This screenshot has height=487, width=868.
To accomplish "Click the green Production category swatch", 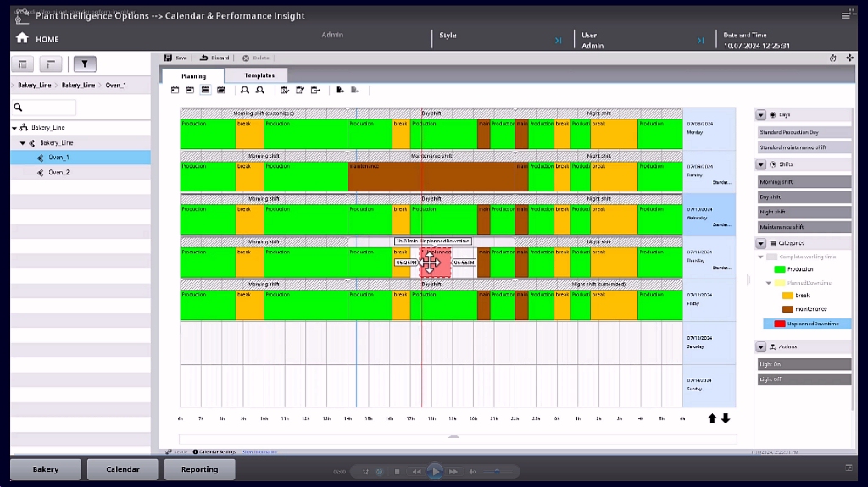I will (x=780, y=269).
